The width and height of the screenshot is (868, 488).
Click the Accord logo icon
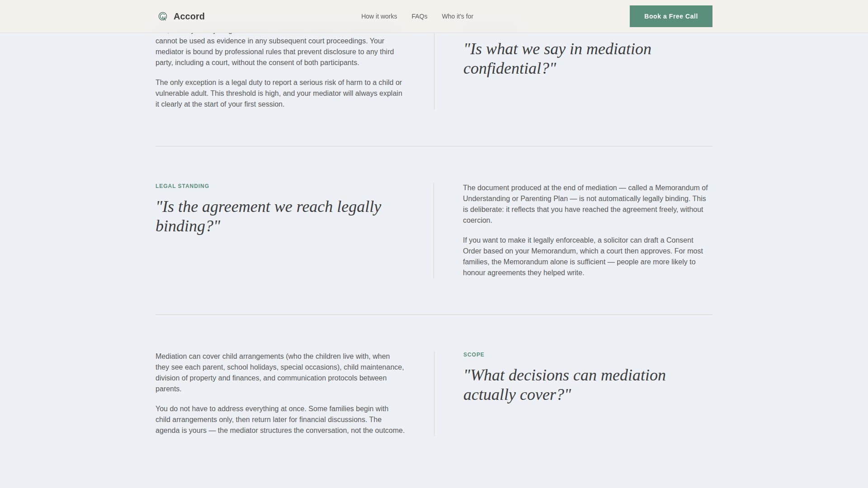[x=162, y=16]
